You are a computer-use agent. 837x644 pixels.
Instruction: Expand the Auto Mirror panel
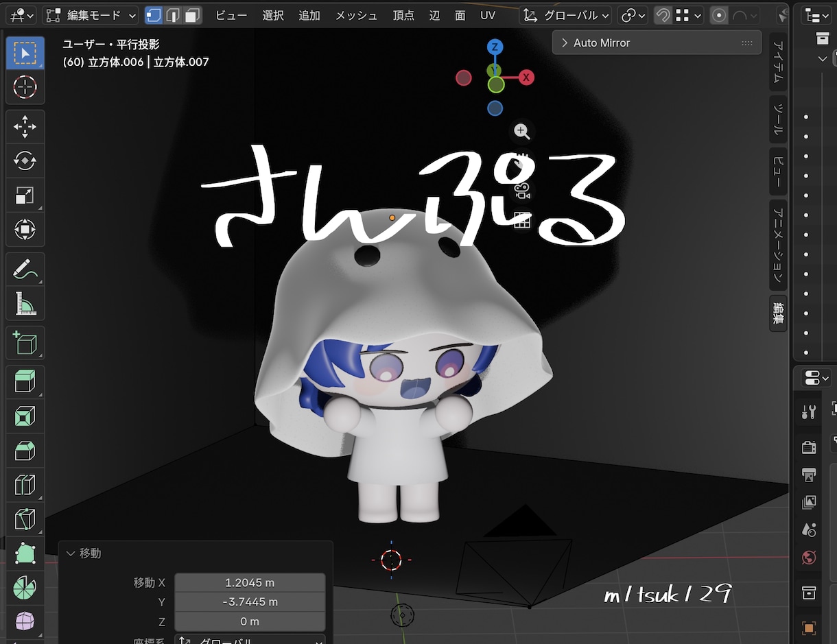coord(564,42)
